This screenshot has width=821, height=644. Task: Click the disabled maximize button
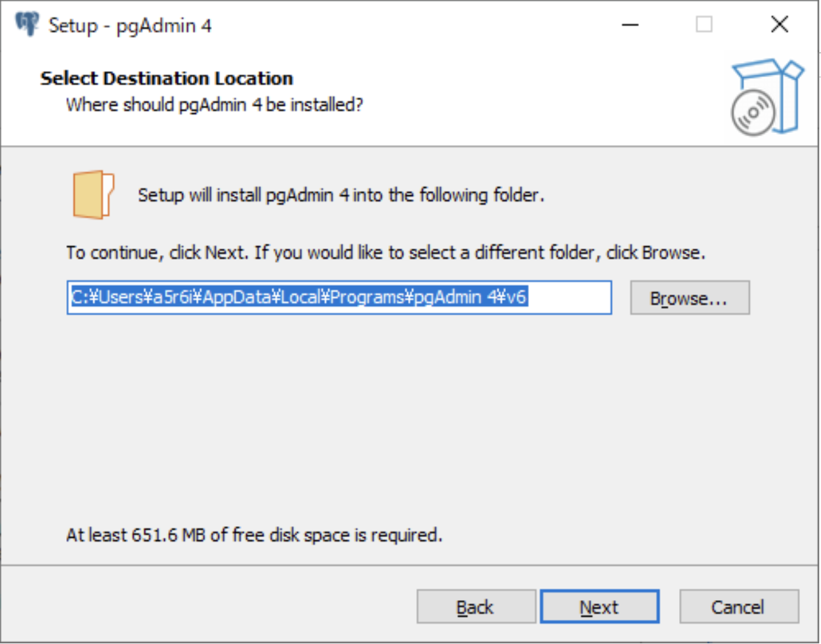tap(704, 25)
